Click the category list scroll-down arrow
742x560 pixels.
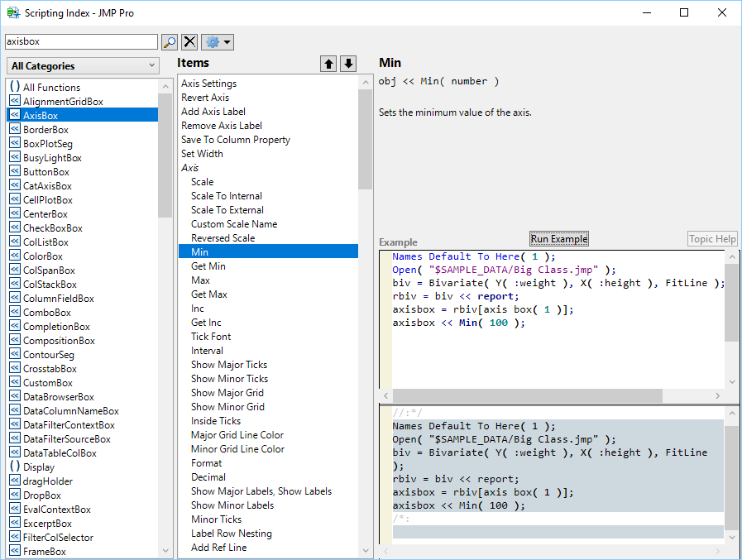pyautogui.click(x=165, y=551)
